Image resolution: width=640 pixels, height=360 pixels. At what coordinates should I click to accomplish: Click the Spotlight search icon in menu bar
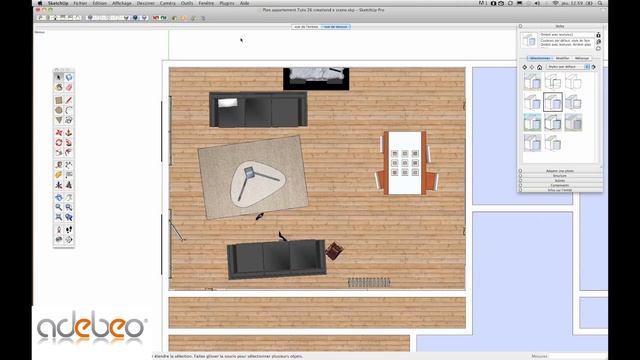[600, 3]
